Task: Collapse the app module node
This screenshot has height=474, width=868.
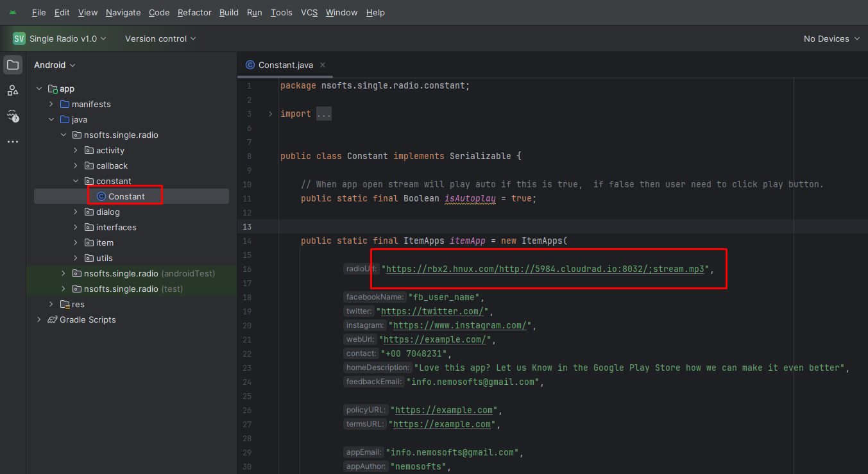Action: [39, 89]
